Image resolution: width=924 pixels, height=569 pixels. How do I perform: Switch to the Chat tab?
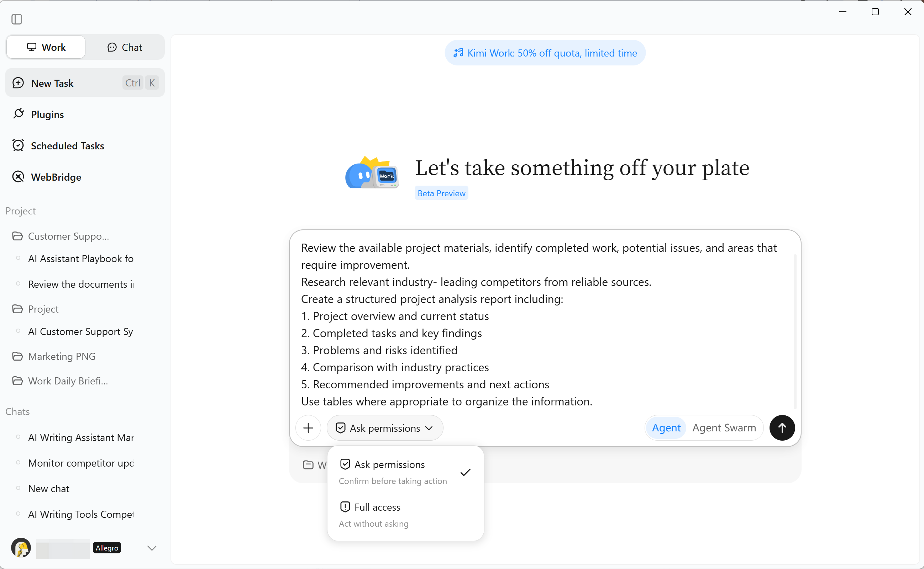[x=125, y=47]
